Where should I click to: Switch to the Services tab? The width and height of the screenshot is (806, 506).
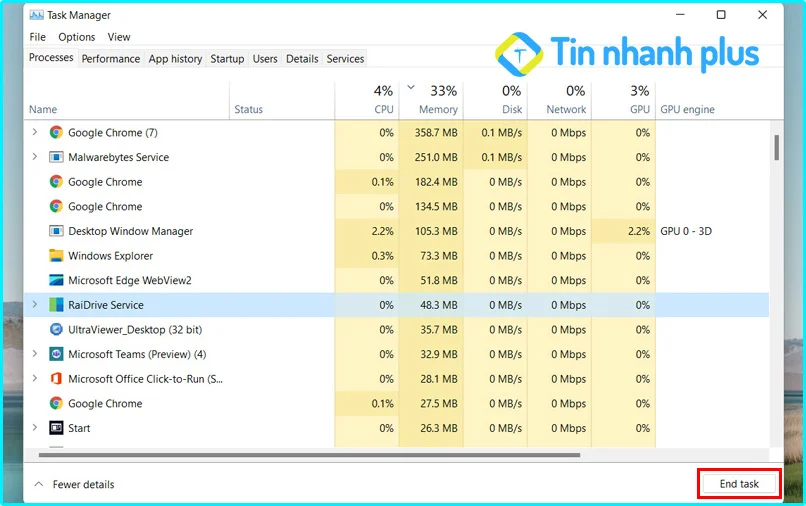click(345, 59)
